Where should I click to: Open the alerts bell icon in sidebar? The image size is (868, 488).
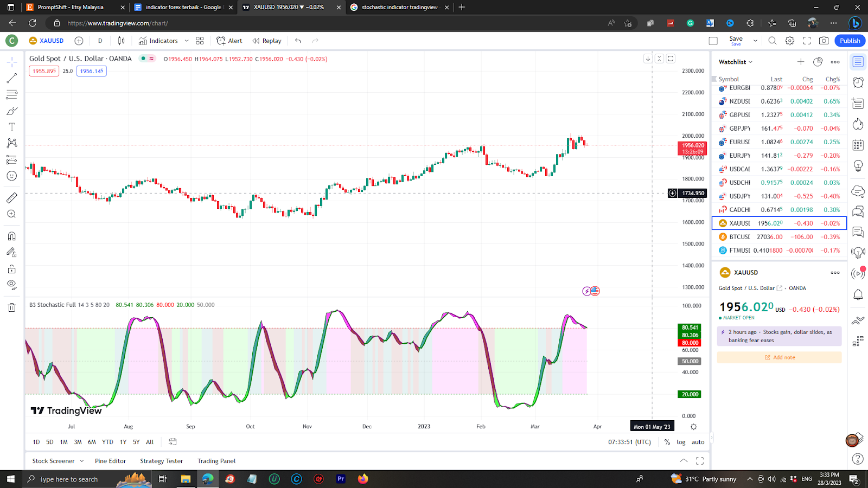tap(858, 295)
